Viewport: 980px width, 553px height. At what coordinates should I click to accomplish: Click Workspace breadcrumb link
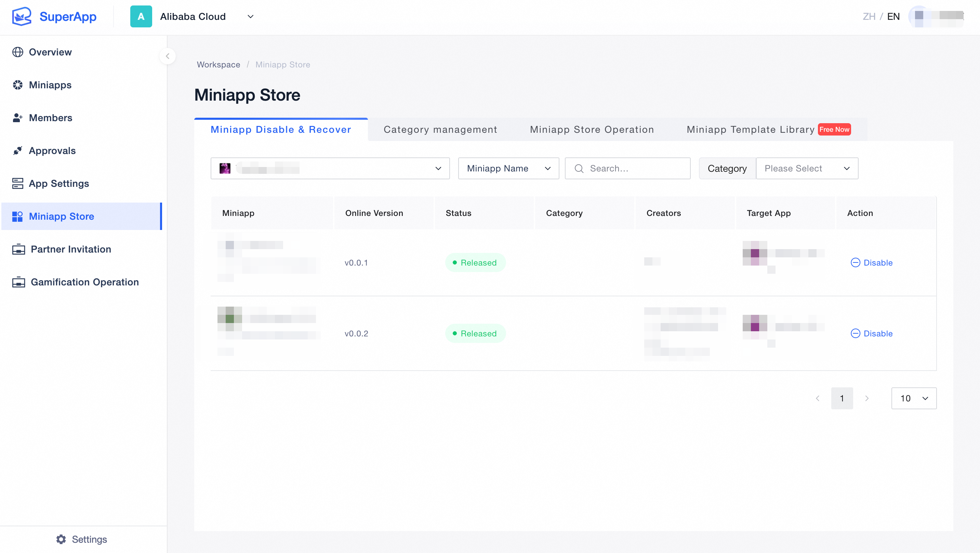pyautogui.click(x=218, y=65)
